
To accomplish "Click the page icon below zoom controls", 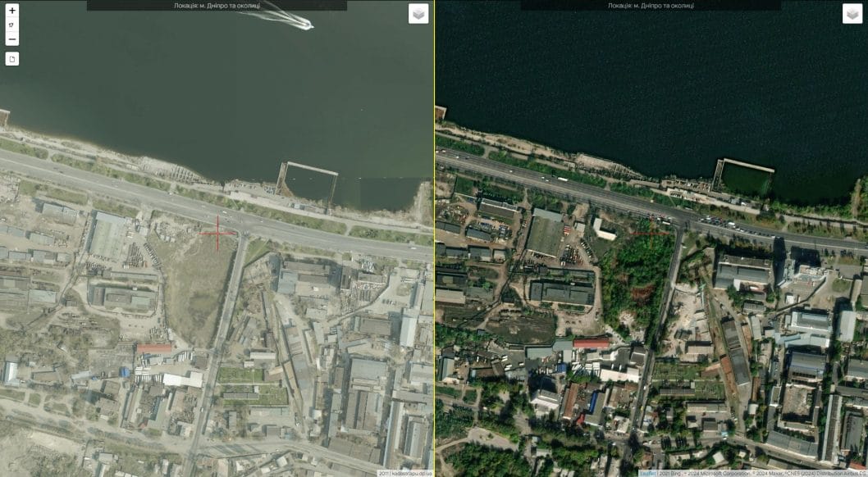I will (x=12, y=59).
